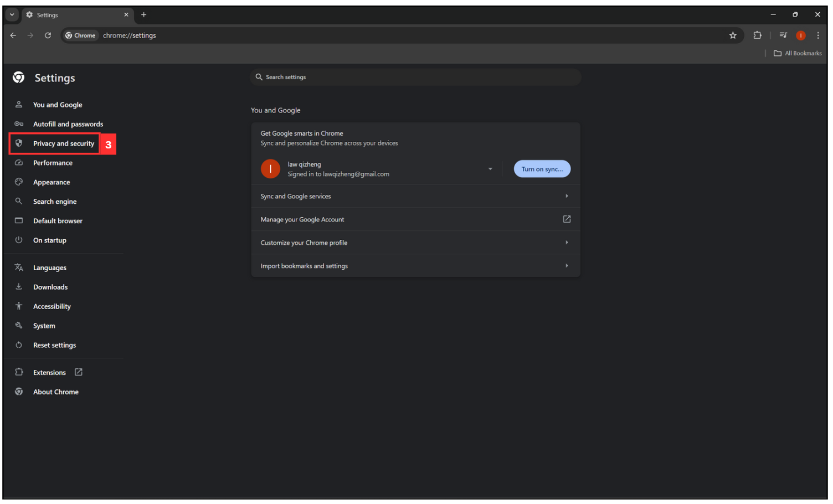Expand the Customize your Chrome profile chevron
Screen dimensions: 833x504
567,242
